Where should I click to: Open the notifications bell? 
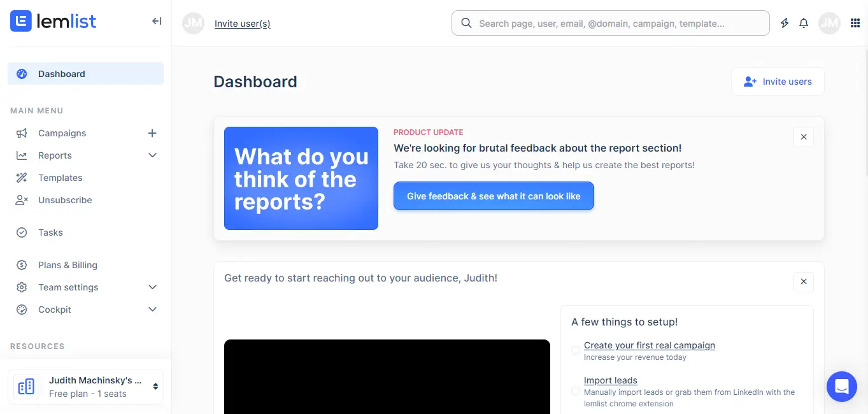804,24
